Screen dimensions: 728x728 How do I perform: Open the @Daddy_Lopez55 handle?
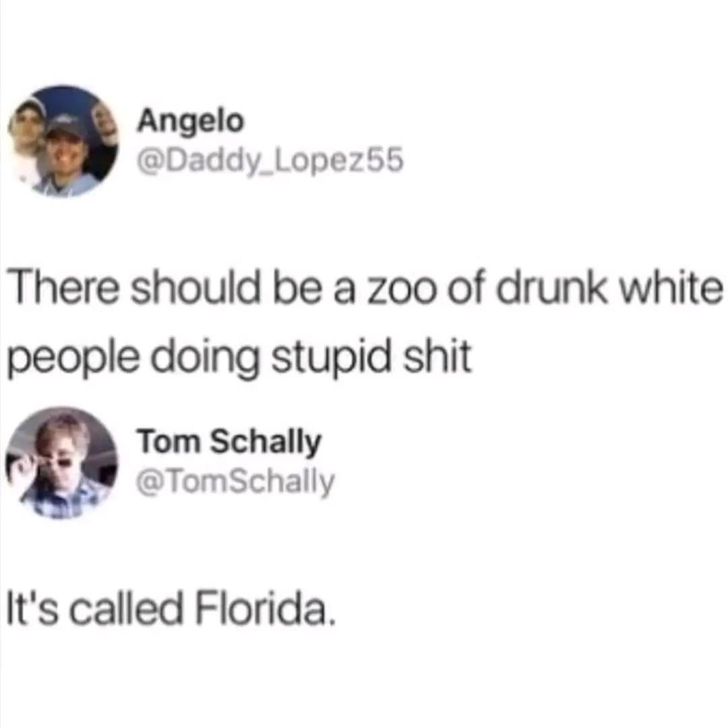(270, 160)
